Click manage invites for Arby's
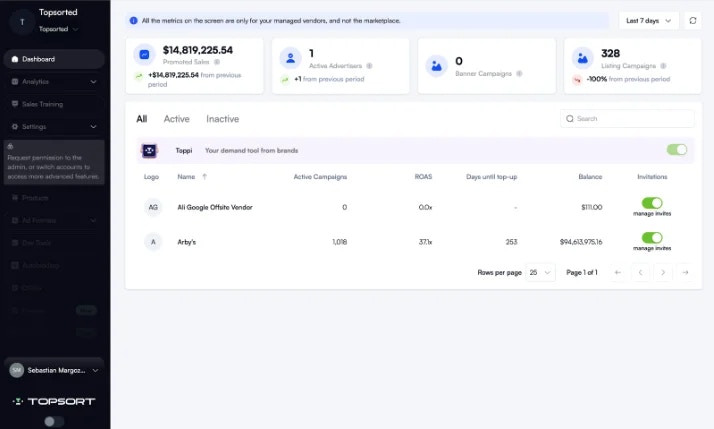 pos(652,248)
